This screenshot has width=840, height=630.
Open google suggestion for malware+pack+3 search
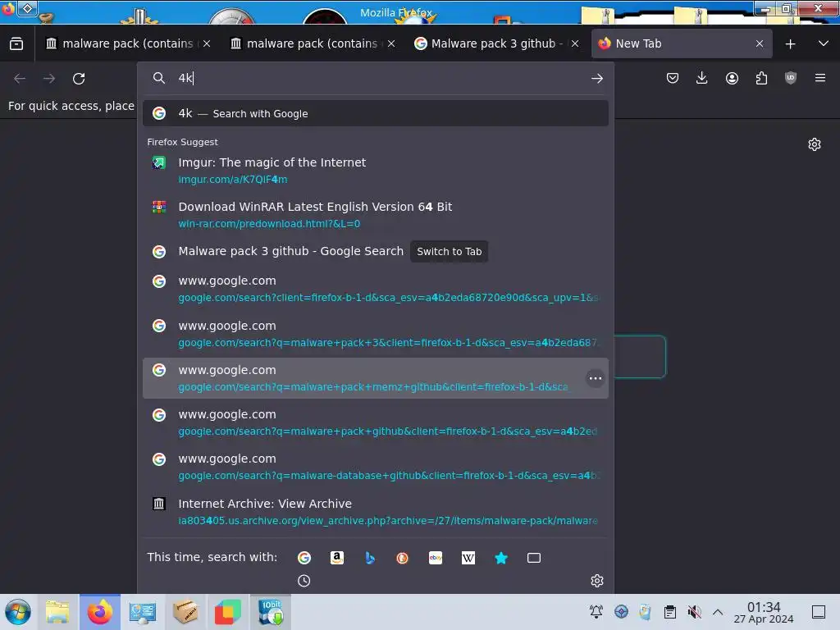tap(375, 334)
